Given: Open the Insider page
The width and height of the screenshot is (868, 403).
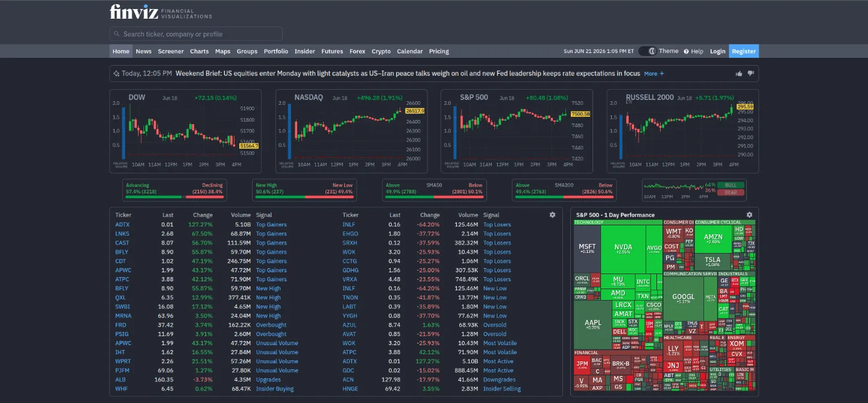Looking at the screenshot, I should tap(305, 51).
